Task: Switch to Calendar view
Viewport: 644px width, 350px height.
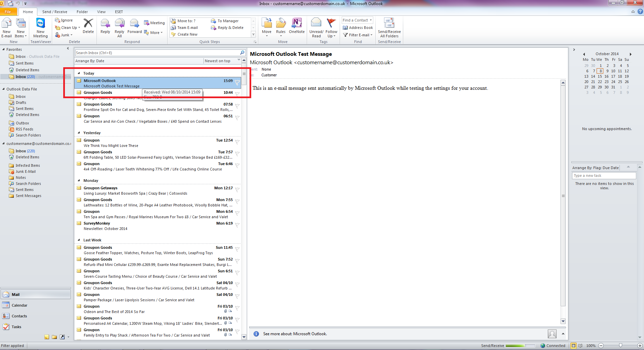Action: coord(20,305)
